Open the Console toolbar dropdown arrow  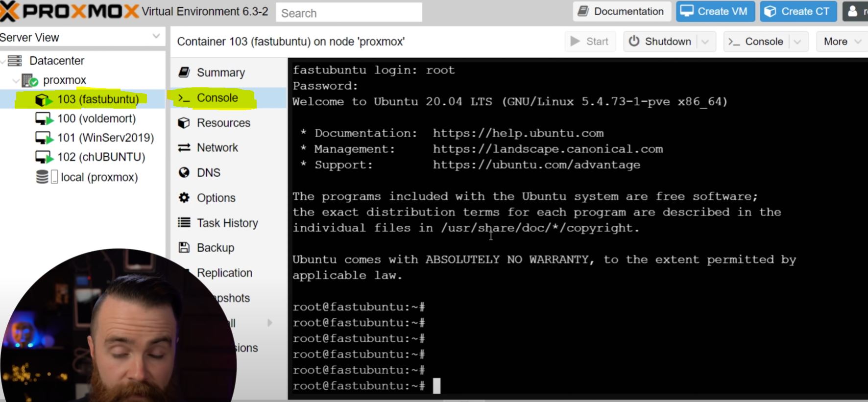798,42
